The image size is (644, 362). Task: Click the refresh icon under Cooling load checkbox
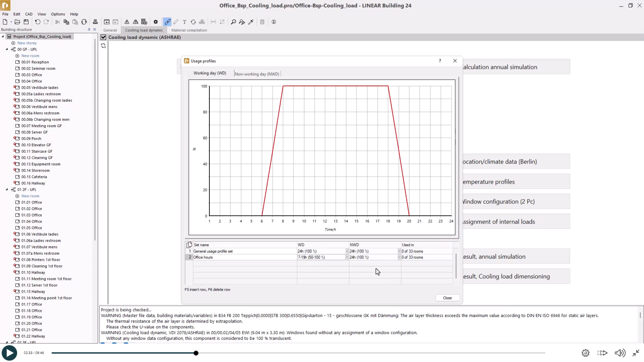[x=104, y=46]
